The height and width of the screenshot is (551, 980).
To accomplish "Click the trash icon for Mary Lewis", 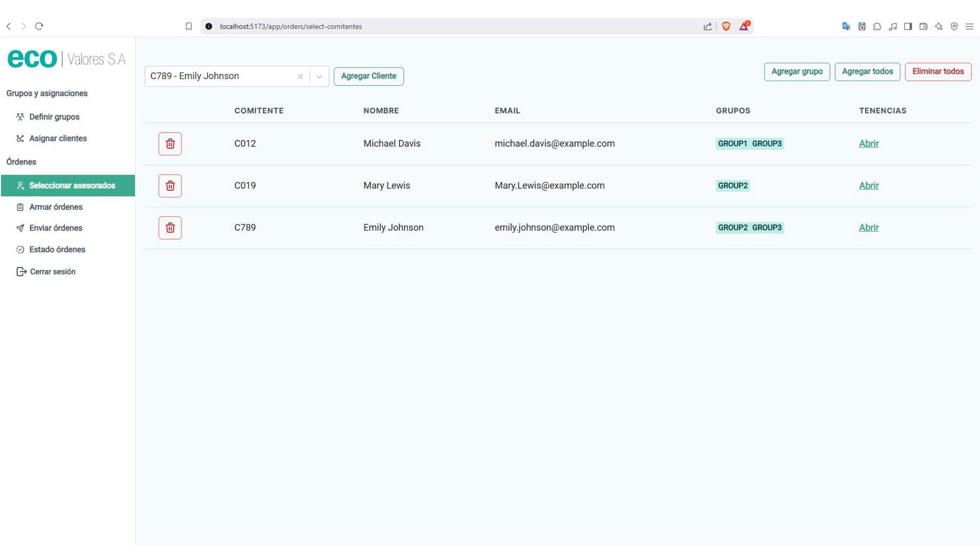I will (170, 186).
